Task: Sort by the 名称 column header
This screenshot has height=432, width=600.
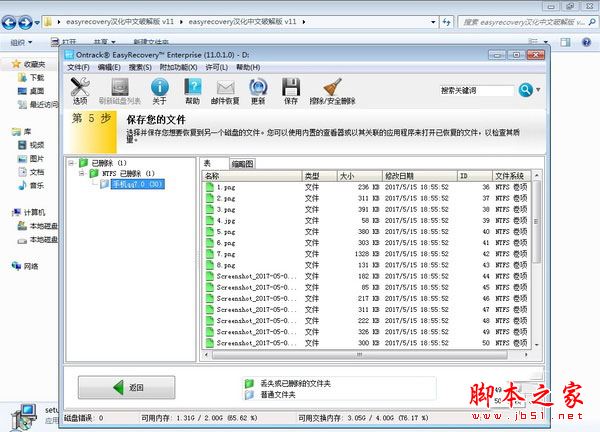Action: (252, 176)
